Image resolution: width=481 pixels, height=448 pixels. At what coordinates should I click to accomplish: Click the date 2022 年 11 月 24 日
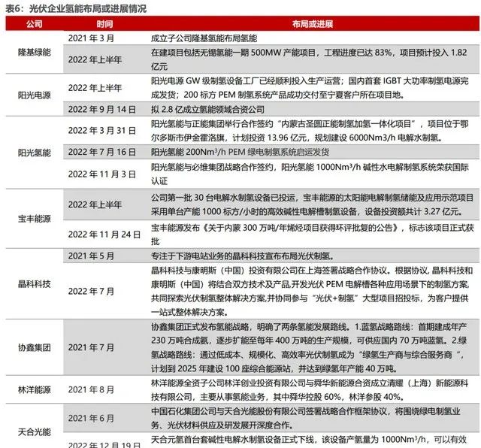pyautogui.click(x=104, y=235)
